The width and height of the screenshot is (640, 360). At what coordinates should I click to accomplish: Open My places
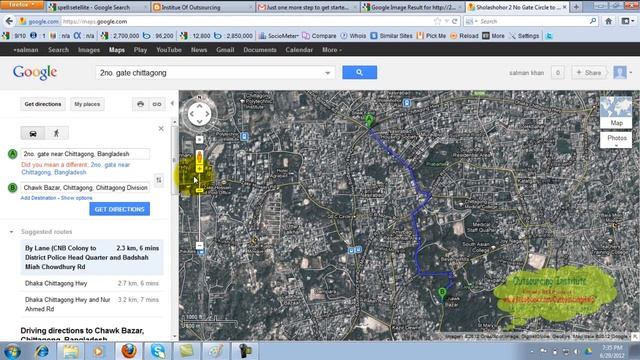coord(87,104)
